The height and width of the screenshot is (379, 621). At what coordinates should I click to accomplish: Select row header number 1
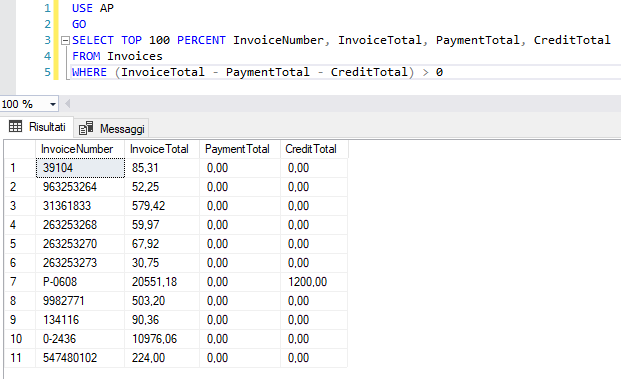click(x=20, y=168)
